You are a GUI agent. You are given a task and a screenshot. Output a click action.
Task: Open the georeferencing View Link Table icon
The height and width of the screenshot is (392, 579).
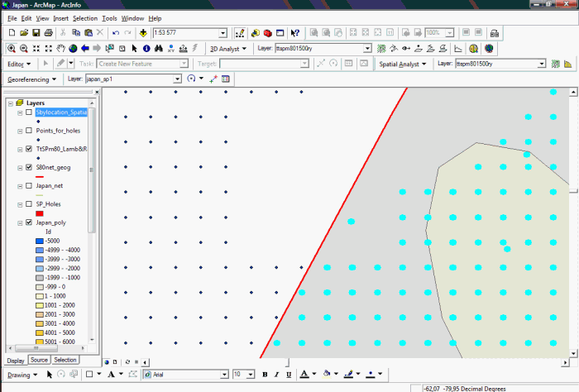coord(225,79)
